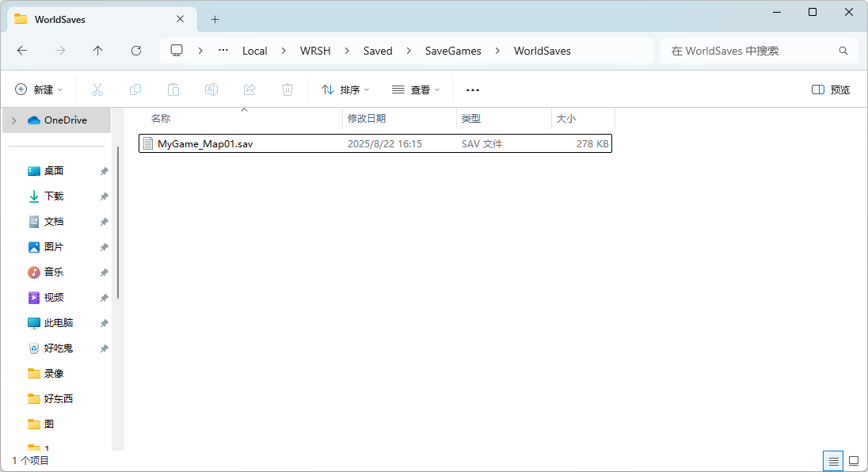868x472 pixels.
Task: Navigate to Saved in the breadcrumb
Action: tap(378, 51)
